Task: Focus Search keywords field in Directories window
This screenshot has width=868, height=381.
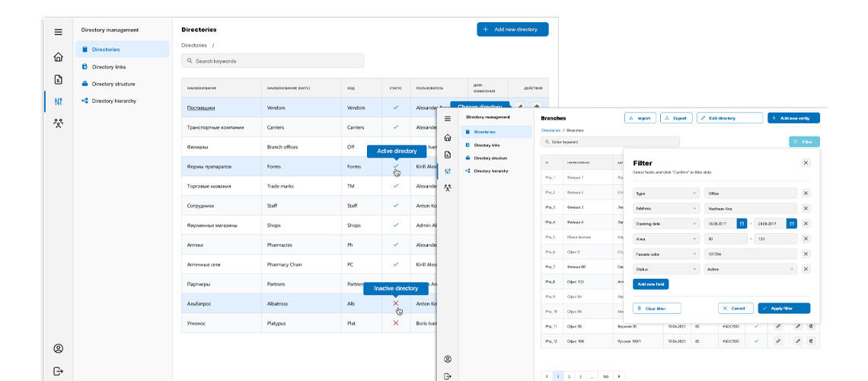Action: point(273,61)
